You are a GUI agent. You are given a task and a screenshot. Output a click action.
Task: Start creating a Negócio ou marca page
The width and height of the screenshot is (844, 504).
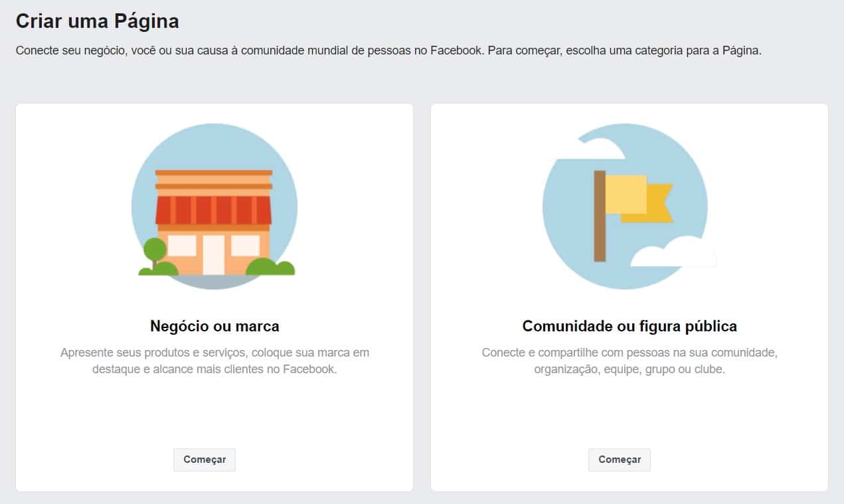pos(205,460)
